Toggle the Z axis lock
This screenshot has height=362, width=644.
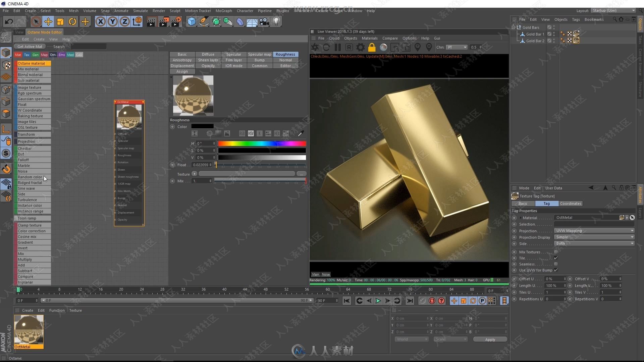(x=124, y=22)
